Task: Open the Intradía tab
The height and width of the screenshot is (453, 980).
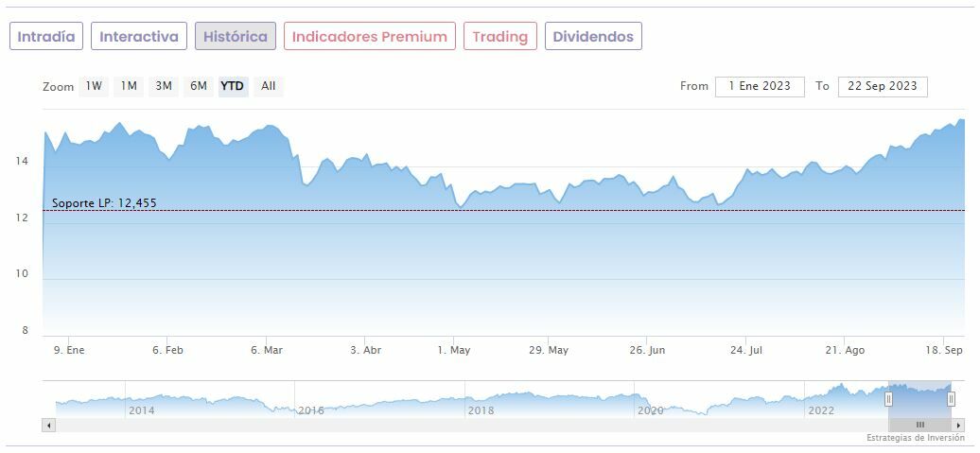Action: (46, 37)
